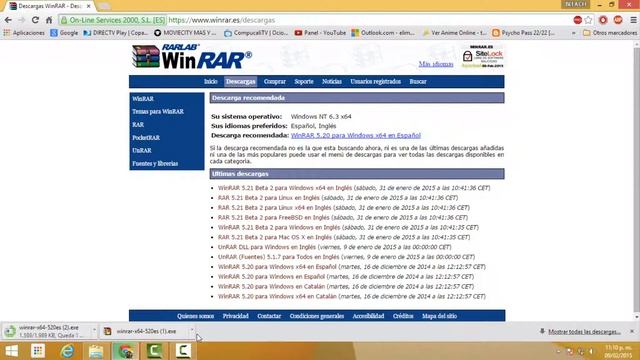Expand the hidden bookmarks overflow chevron
The width and height of the screenshot is (640, 360).
pos(573,33)
